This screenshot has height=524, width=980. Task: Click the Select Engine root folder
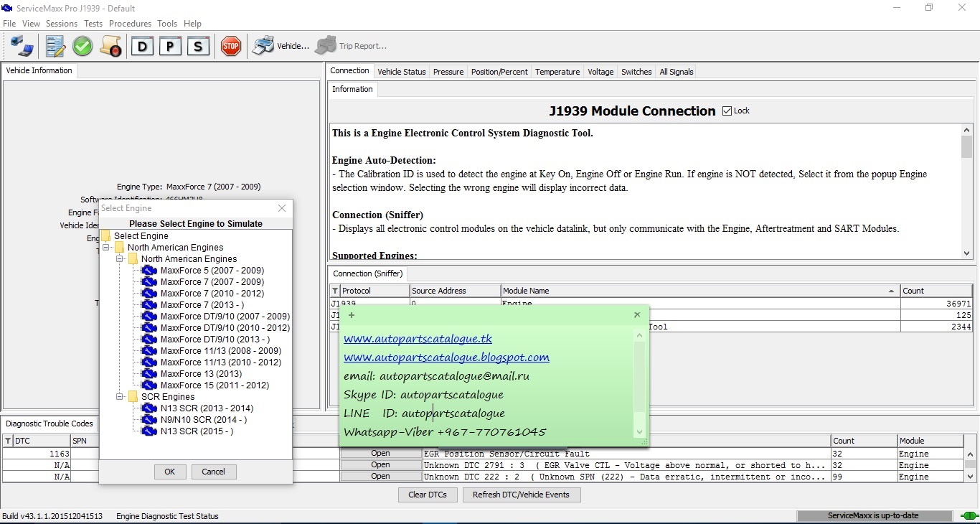pyautogui.click(x=135, y=236)
